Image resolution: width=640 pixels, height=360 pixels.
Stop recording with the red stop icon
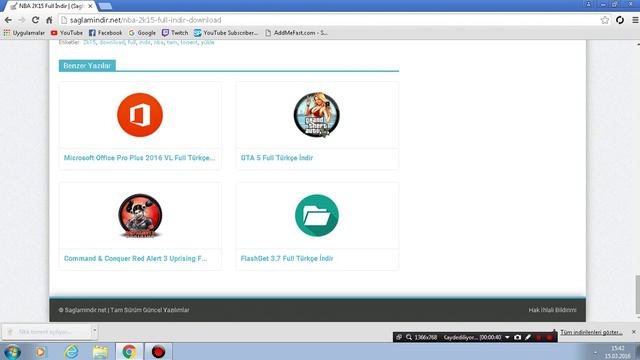[x=549, y=338]
